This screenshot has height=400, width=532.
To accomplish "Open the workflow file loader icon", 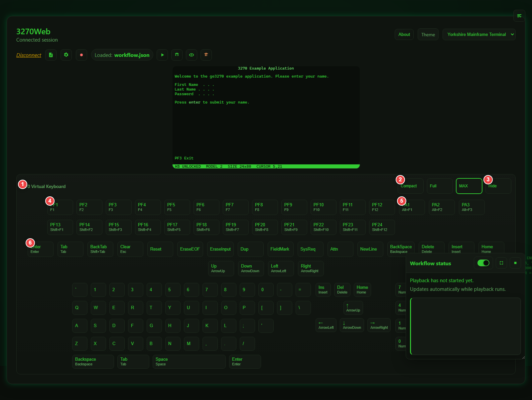I will pos(51,55).
